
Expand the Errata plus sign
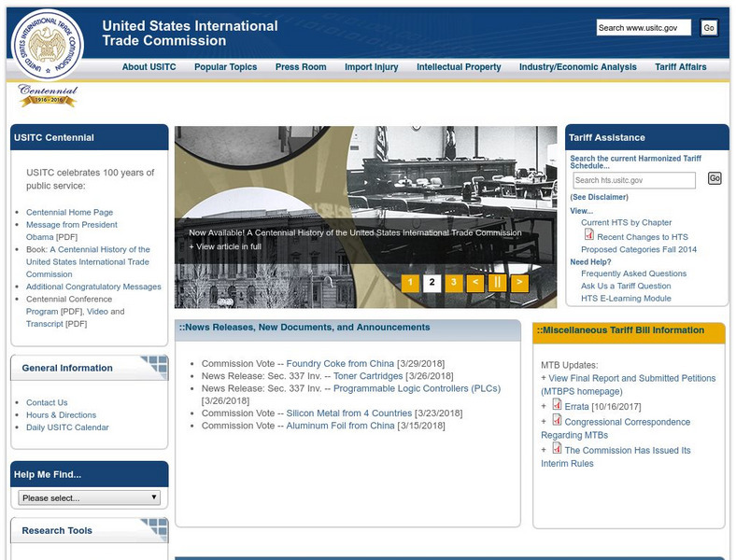point(544,407)
